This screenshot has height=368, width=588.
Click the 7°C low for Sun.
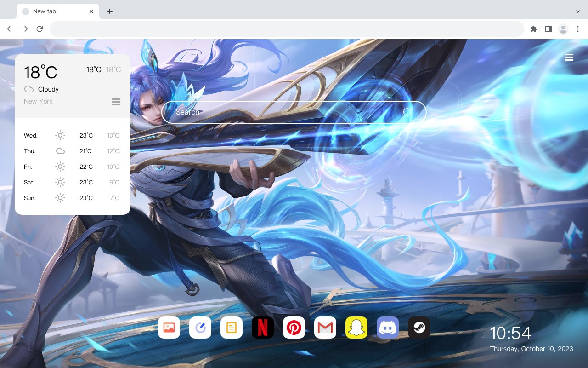click(x=114, y=198)
